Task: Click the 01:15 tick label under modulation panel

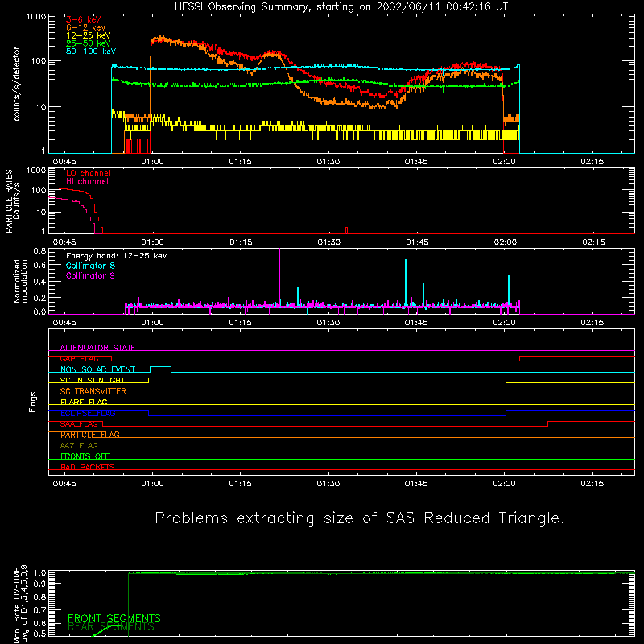Action: pyautogui.click(x=240, y=323)
